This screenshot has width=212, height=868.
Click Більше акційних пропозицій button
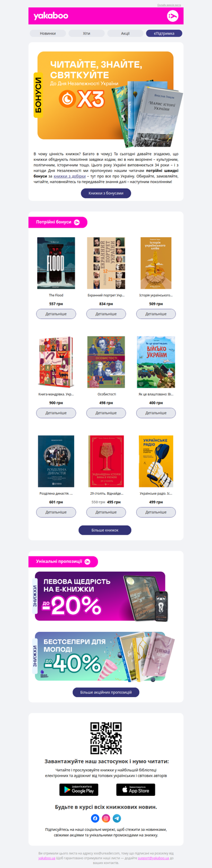pos(106,692)
